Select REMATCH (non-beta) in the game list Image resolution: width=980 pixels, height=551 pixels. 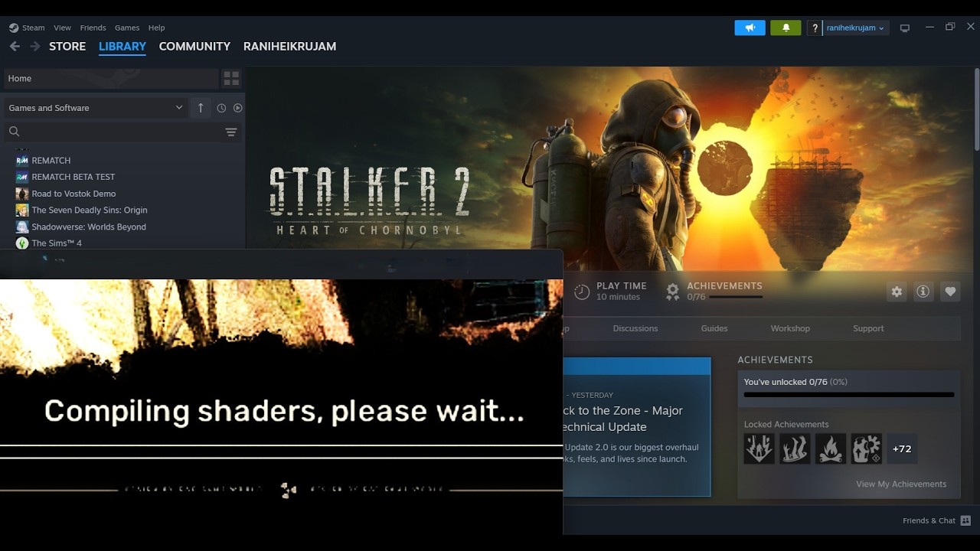(51, 161)
